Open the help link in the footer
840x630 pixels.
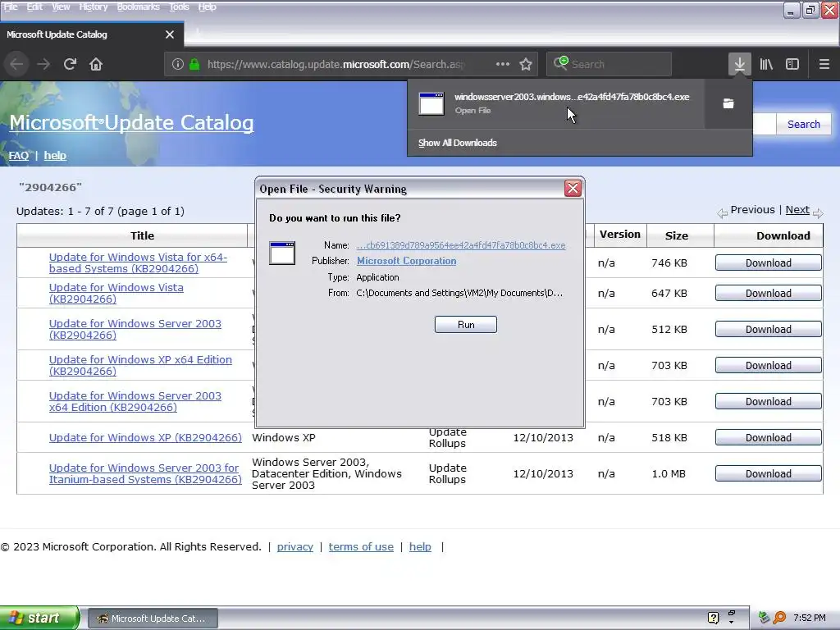420,546
